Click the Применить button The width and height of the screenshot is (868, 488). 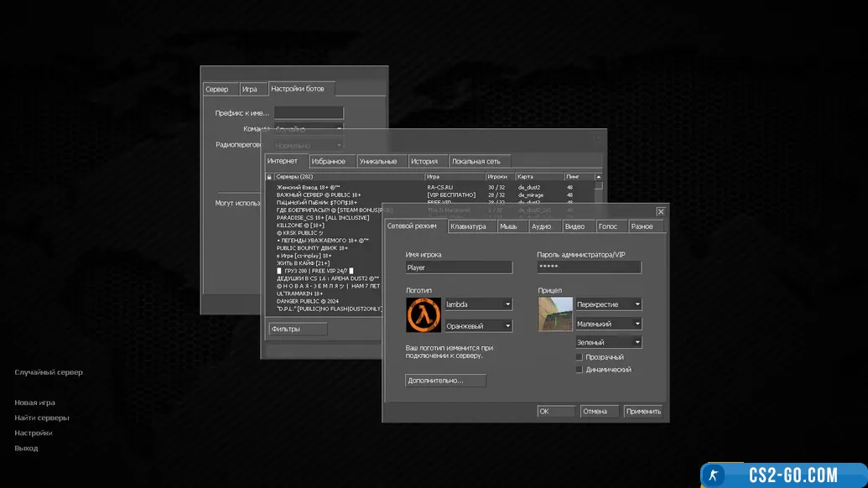643,411
